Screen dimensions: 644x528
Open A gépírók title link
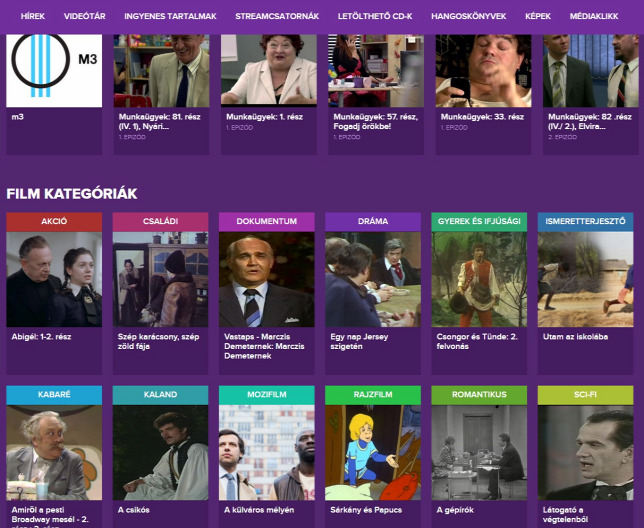point(455,510)
